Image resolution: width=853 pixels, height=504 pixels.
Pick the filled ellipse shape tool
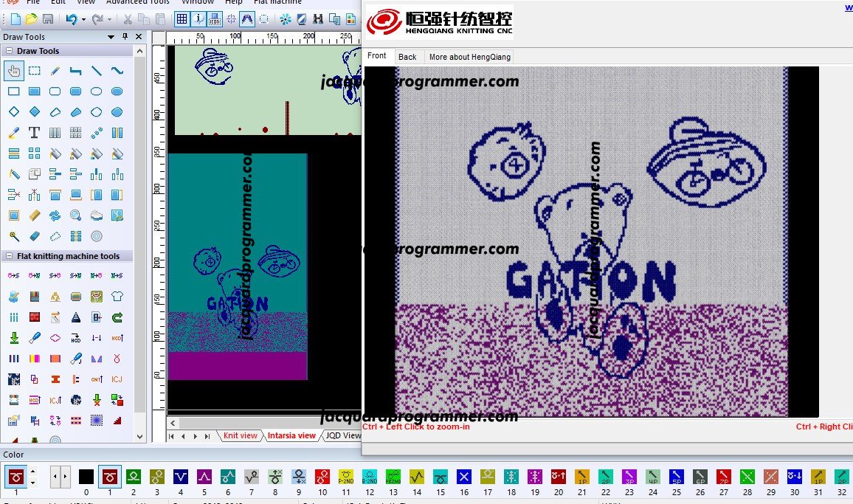tap(117, 92)
